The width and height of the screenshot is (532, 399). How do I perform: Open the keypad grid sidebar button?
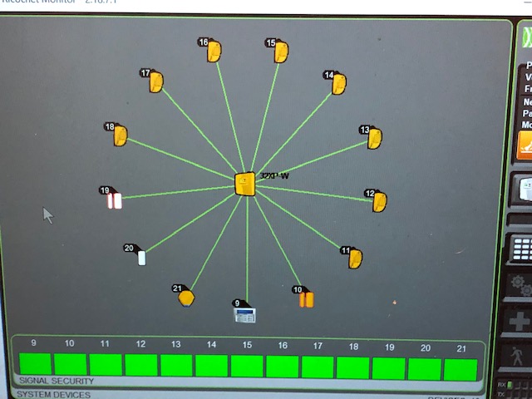(523, 249)
